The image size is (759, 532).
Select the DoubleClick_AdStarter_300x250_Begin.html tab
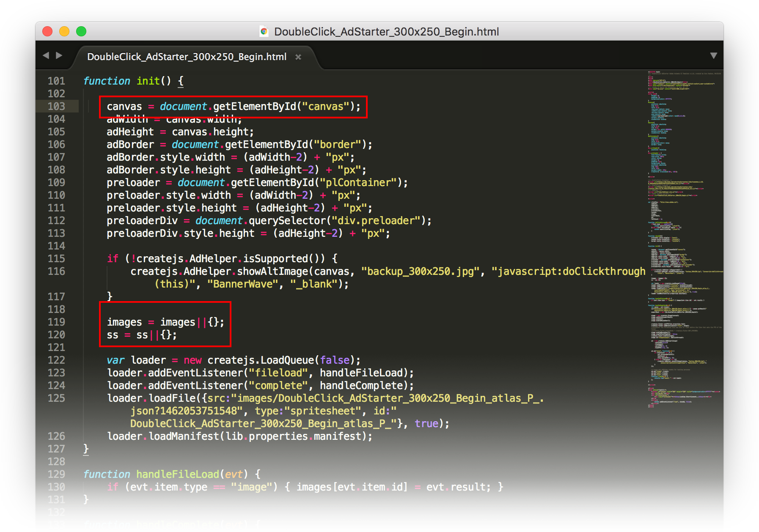(187, 57)
